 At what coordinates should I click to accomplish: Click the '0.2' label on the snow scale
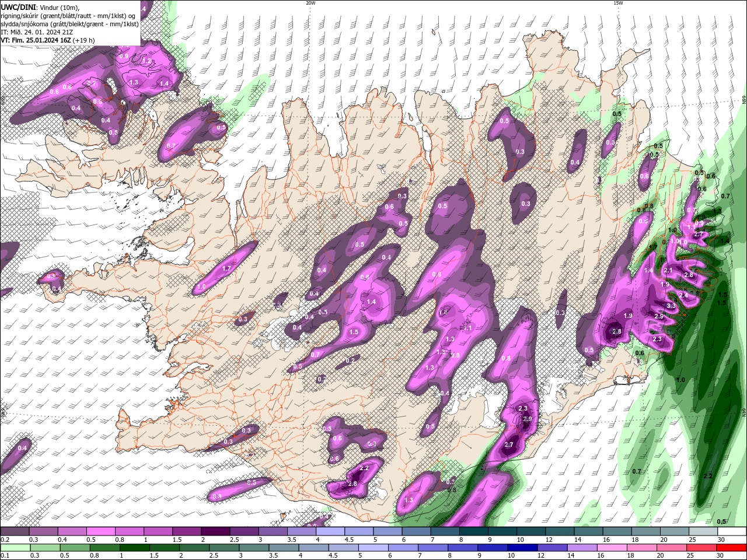[x=5, y=540]
